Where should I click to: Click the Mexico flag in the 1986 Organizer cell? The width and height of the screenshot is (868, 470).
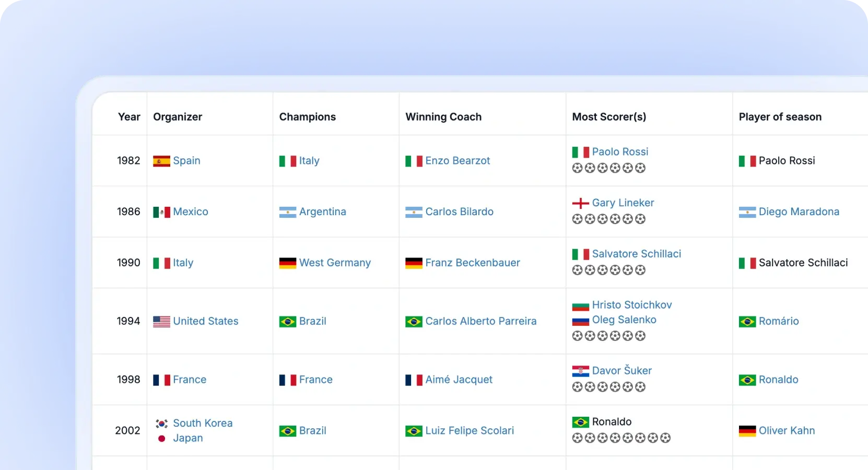coord(161,213)
